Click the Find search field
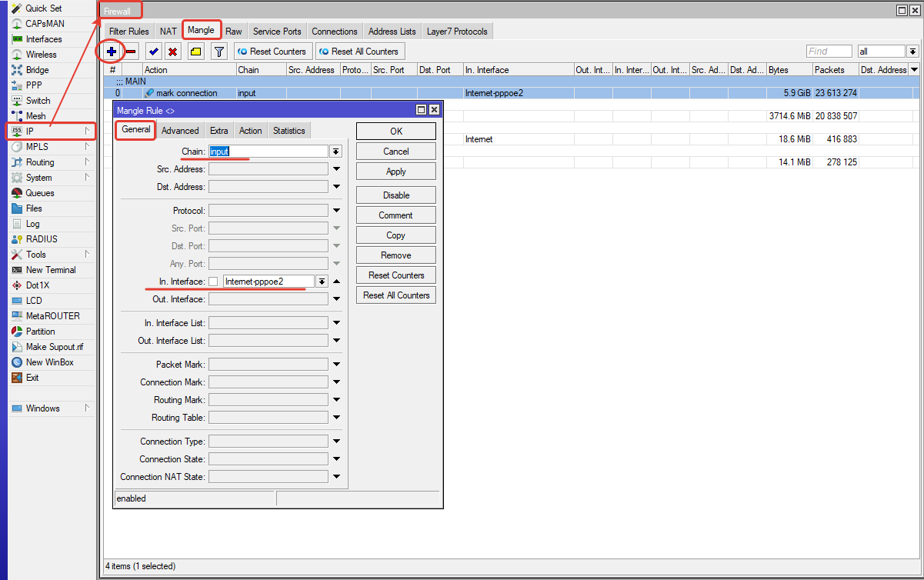 pos(829,52)
